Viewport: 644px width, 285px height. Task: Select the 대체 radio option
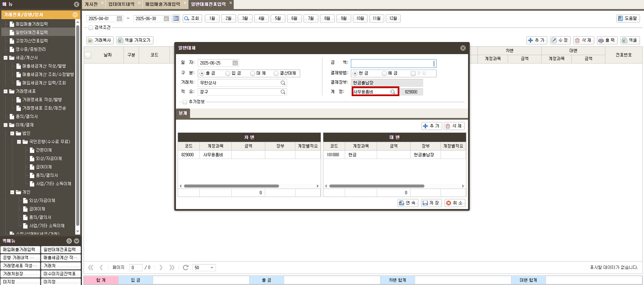[253, 73]
